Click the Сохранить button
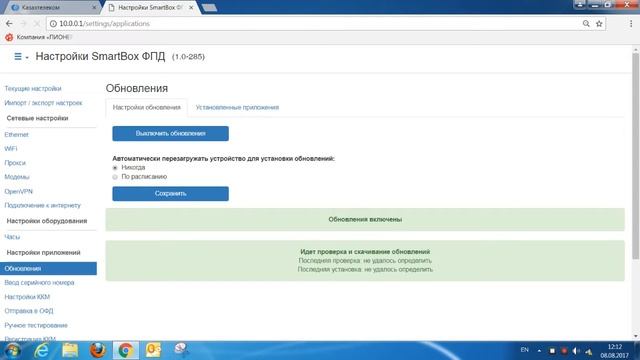The height and width of the screenshot is (360, 640). tap(171, 193)
